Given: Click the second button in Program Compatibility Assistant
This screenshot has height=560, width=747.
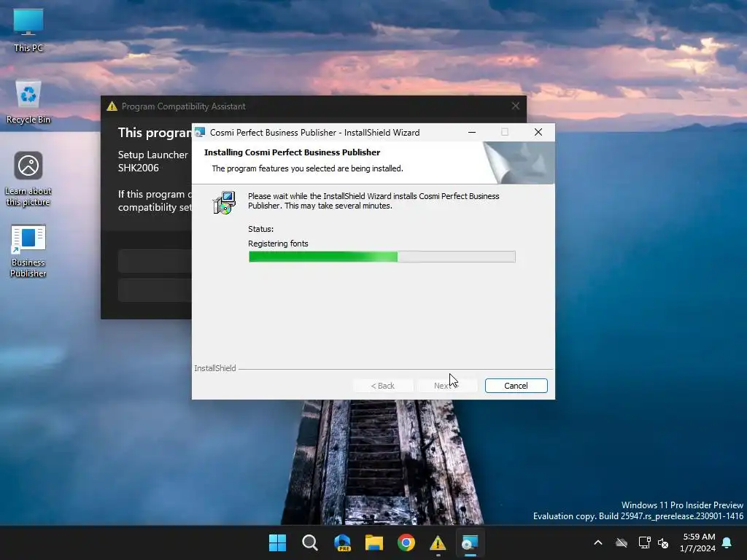Looking at the screenshot, I should pos(155,290).
